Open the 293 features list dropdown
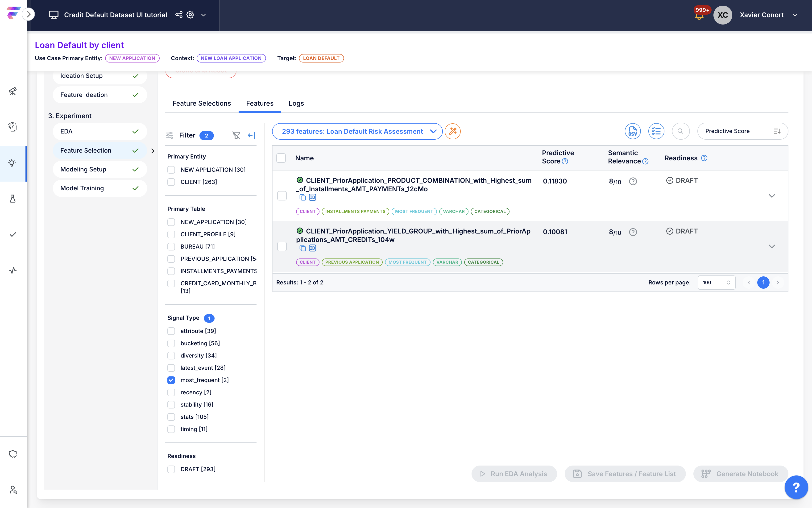Image resolution: width=812 pixels, height=508 pixels. (357, 131)
